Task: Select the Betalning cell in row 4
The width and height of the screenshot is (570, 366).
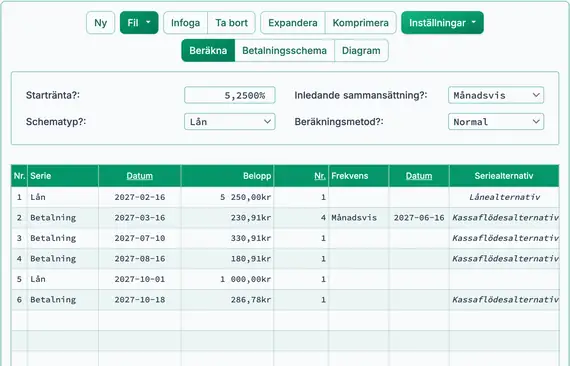Action: click(x=63, y=259)
